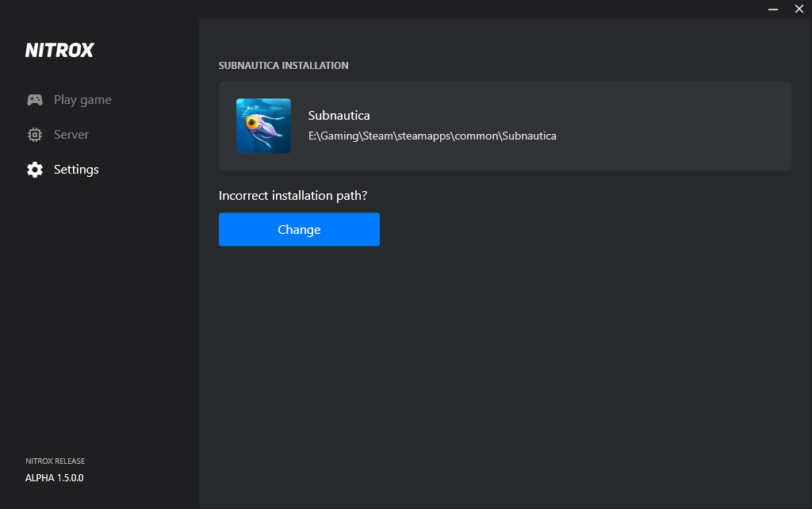This screenshot has height=509, width=812.
Task: Click the Server icon in the sidebar
Action: click(35, 134)
